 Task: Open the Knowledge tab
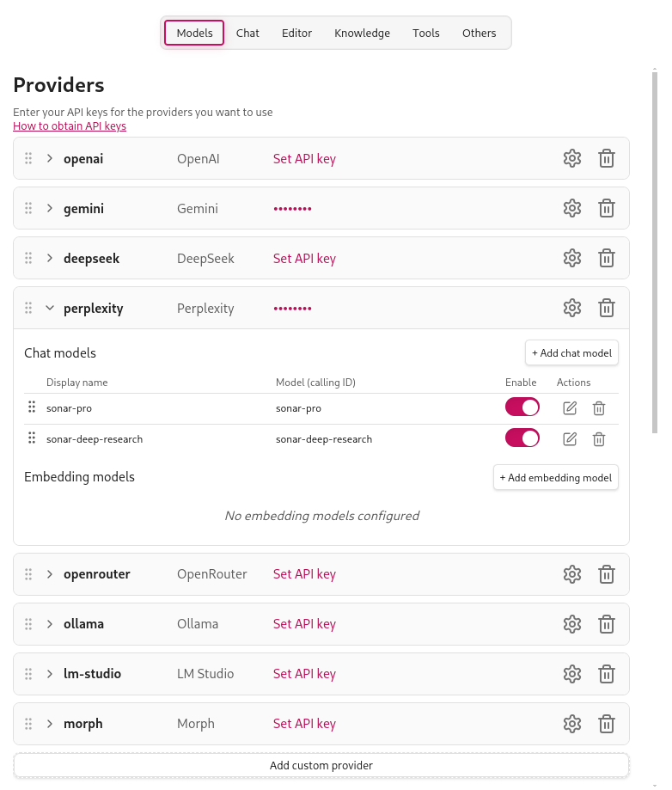(x=362, y=33)
